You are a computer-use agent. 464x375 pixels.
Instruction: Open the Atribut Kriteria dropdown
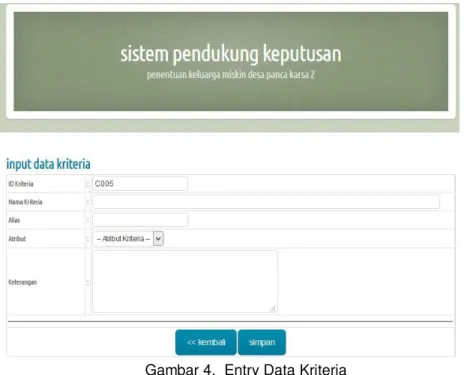click(x=128, y=239)
